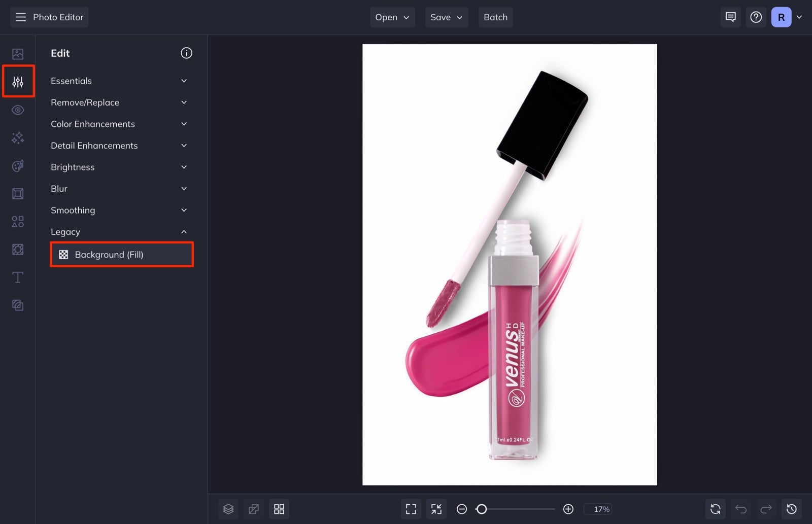Click the Batch button
The height and width of the screenshot is (524, 812).
click(x=495, y=17)
